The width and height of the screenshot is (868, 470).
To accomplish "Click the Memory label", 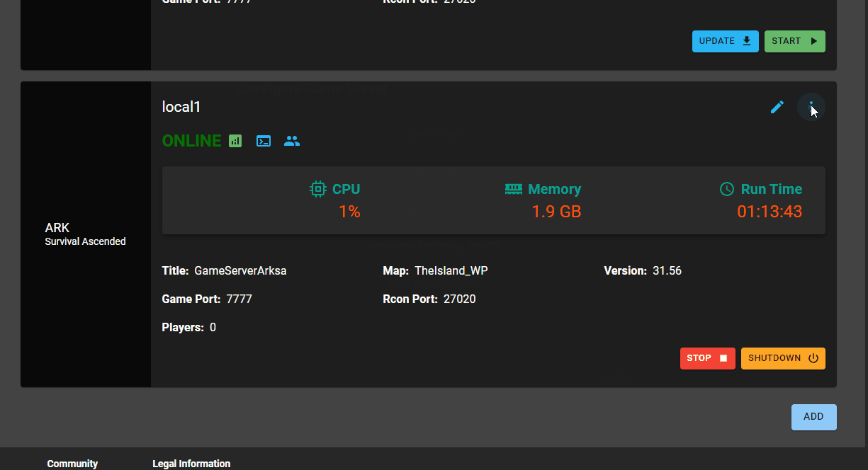I will coord(555,189).
